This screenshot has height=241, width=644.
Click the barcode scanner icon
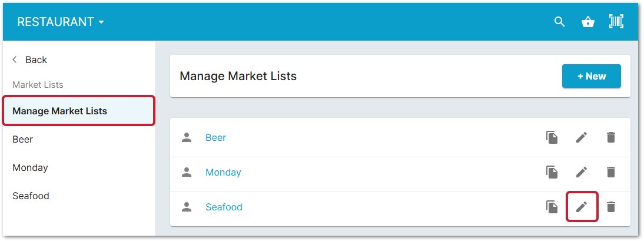click(616, 22)
